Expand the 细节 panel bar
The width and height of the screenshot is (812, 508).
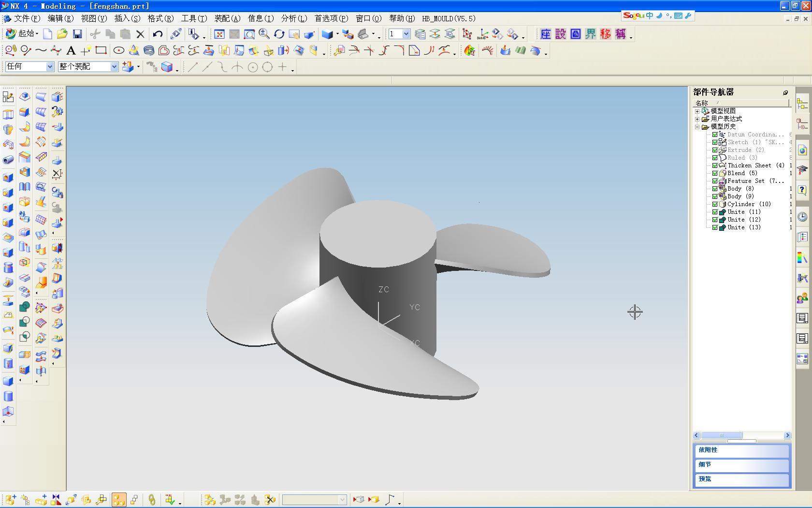tap(742, 465)
